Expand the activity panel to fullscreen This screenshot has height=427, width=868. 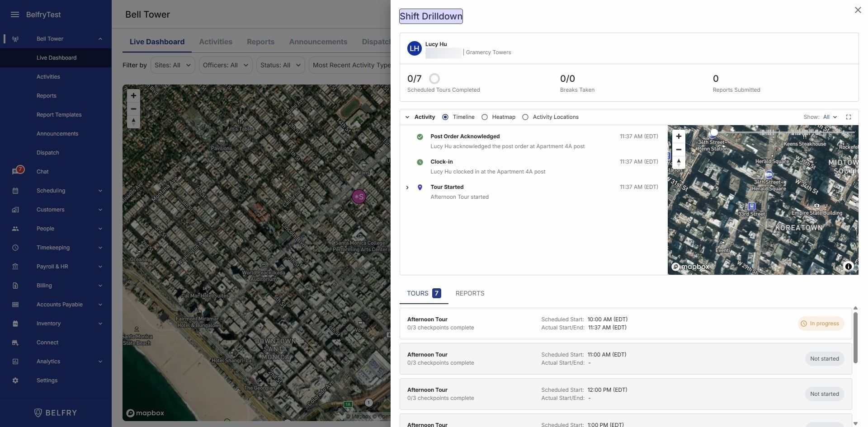coord(849,117)
